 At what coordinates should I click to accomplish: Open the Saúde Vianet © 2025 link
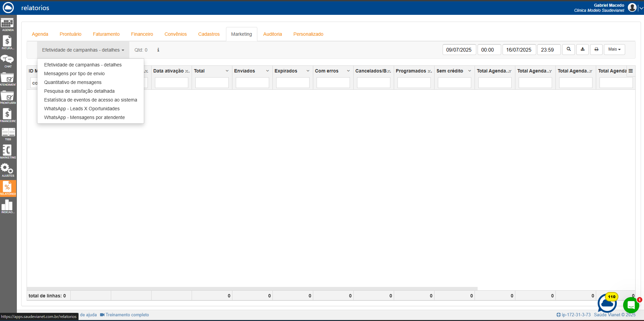[615, 315]
